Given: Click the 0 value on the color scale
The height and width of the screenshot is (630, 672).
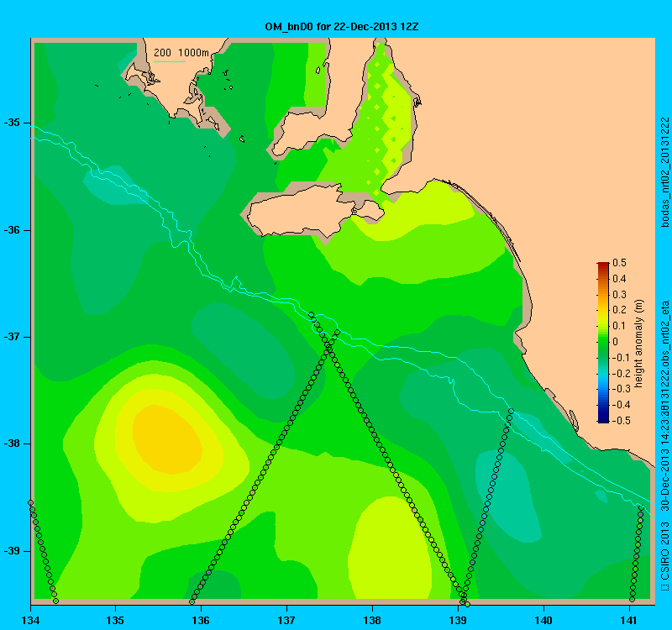Looking at the screenshot, I should (616, 342).
